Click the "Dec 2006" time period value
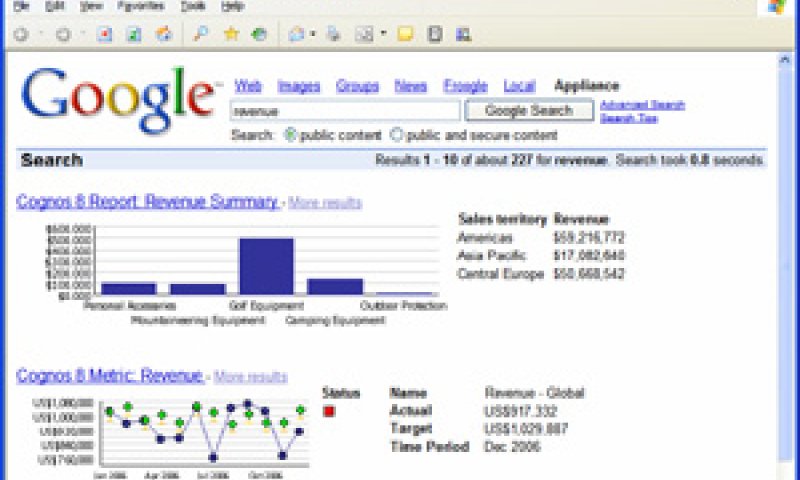 coord(512,447)
